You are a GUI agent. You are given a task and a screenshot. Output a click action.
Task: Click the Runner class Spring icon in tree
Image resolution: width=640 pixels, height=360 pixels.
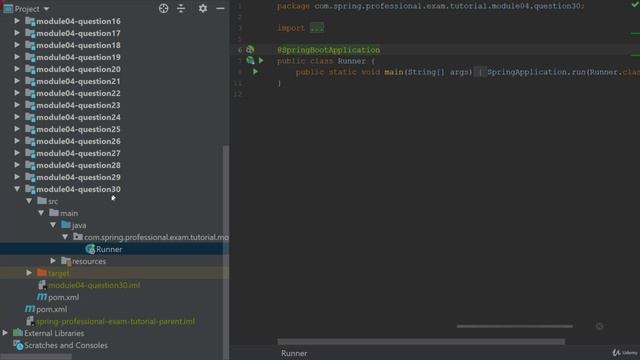90,249
